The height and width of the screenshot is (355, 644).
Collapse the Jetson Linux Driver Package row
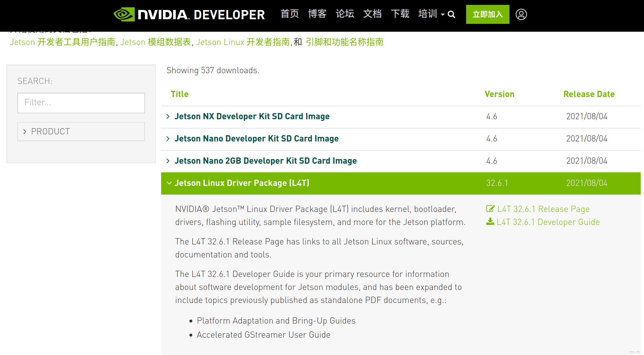(x=169, y=183)
